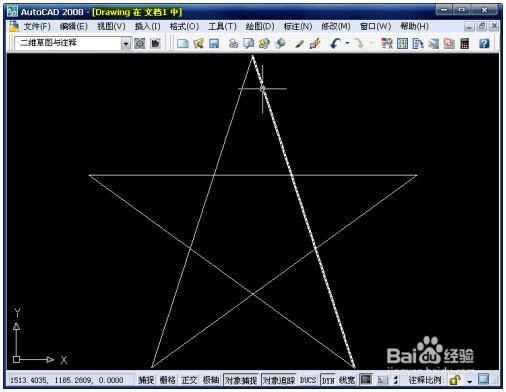506x392 pixels.
Task: Open the 绘图(D) menu
Action: [x=260, y=26]
